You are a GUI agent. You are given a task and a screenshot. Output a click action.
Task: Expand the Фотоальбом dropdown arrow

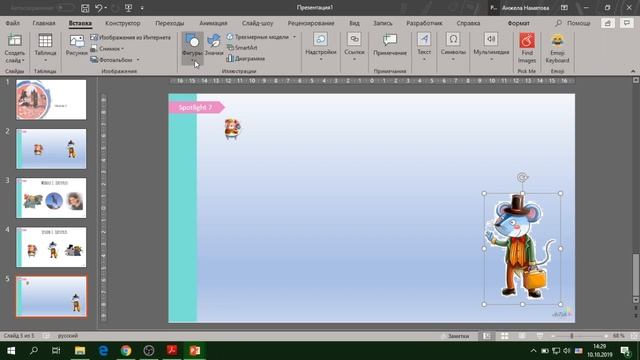(x=138, y=60)
